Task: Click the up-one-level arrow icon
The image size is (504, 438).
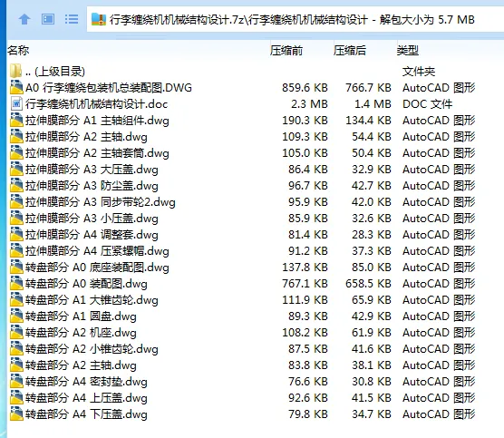Action: coord(24,20)
